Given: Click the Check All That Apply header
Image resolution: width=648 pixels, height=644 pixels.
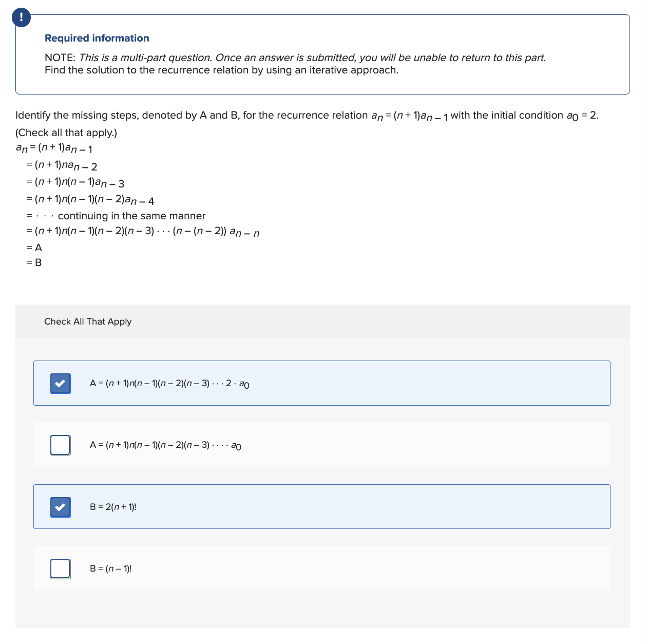Looking at the screenshot, I should [88, 321].
